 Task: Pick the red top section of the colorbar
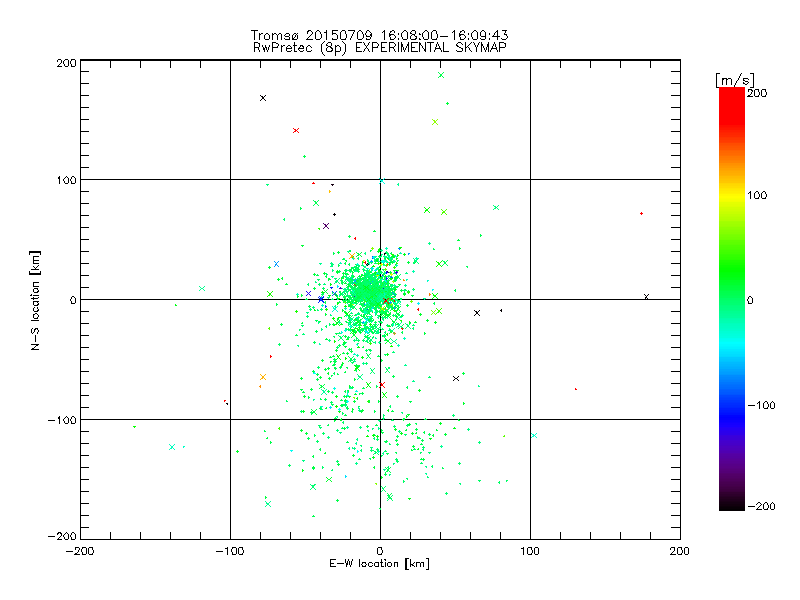pyautogui.click(x=732, y=105)
